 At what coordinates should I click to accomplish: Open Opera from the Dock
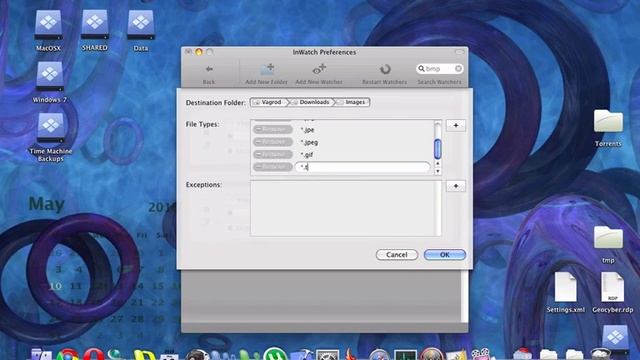point(93,354)
